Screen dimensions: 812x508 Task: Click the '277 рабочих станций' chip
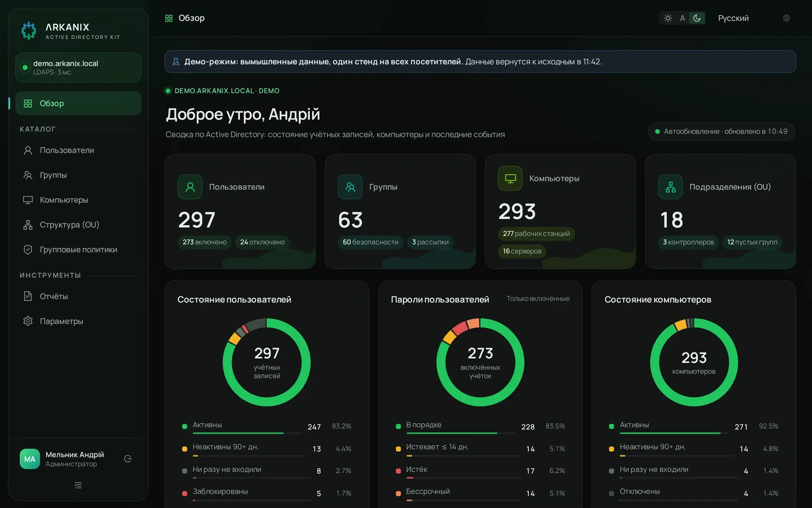(536, 234)
